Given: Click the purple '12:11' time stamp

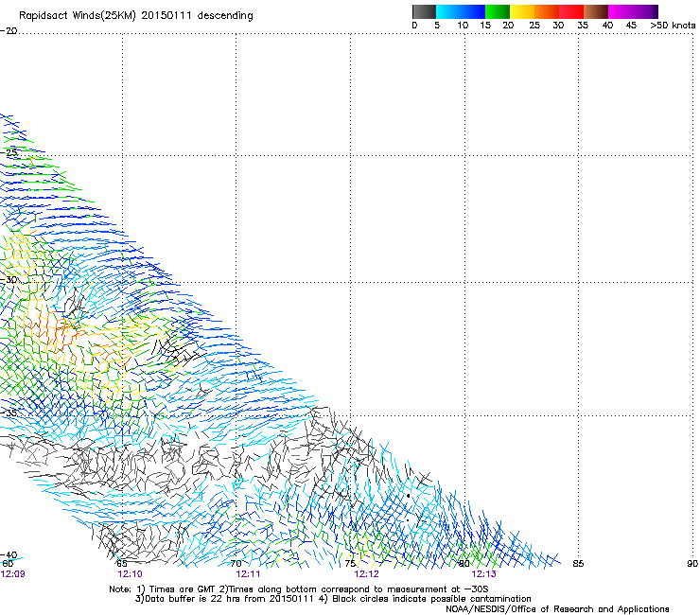Looking at the screenshot, I should coord(248,574).
